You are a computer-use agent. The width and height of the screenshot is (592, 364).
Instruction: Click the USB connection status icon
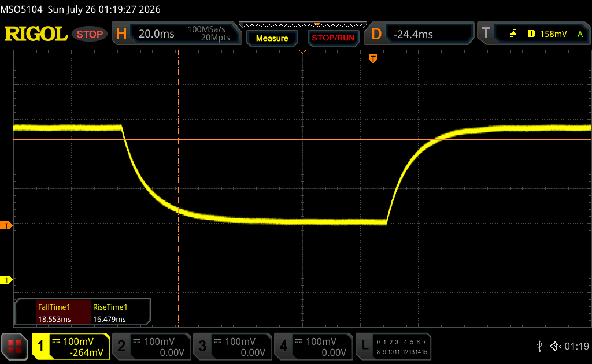[539, 346]
